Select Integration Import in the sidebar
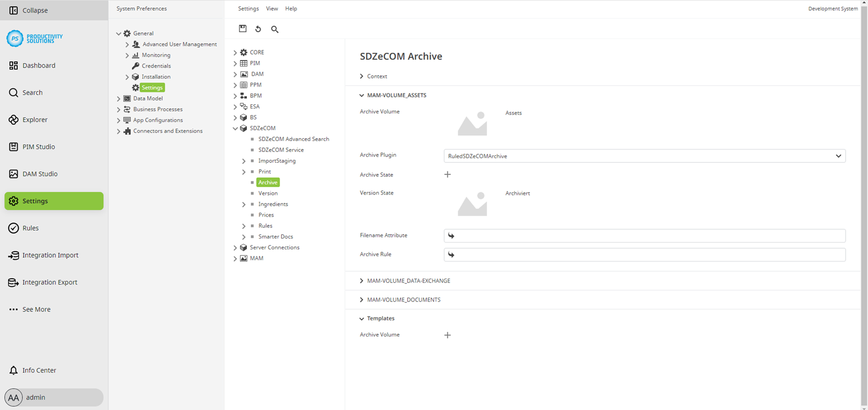This screenshot has width=868, height=410. click(x=52, y=255)
